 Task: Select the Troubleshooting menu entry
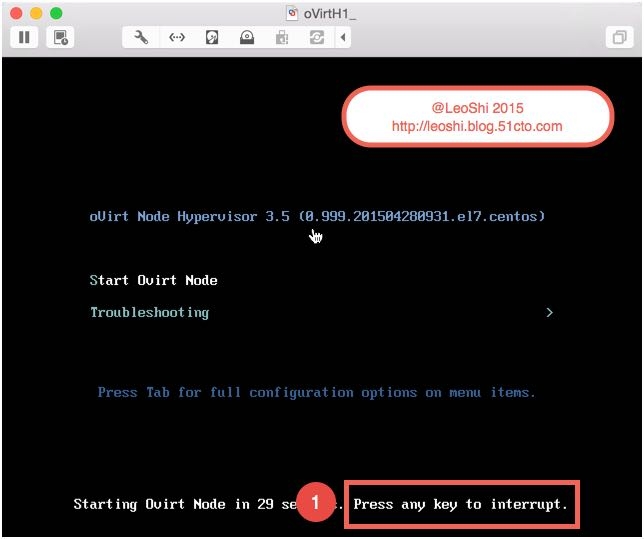point(150,313)
